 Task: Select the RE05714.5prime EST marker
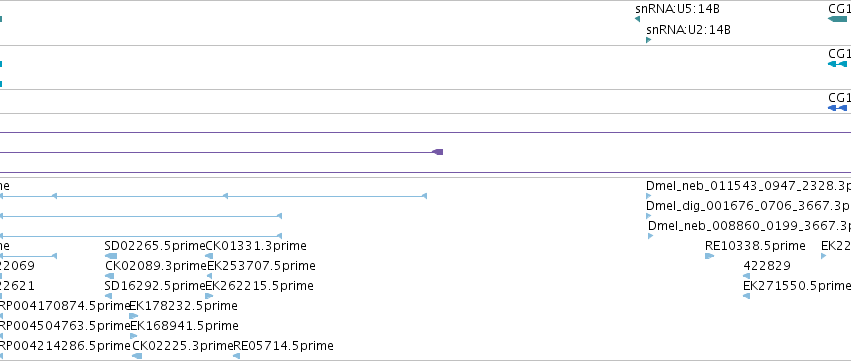click(237, 356)
